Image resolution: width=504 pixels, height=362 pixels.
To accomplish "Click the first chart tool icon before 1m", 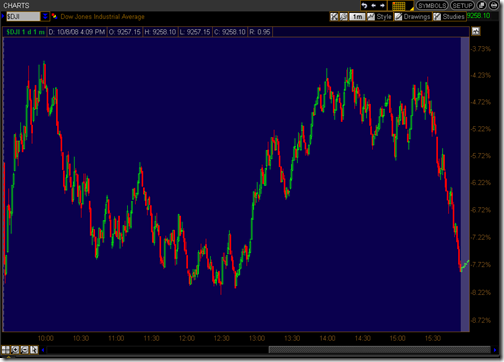I will tap(334, 16).
